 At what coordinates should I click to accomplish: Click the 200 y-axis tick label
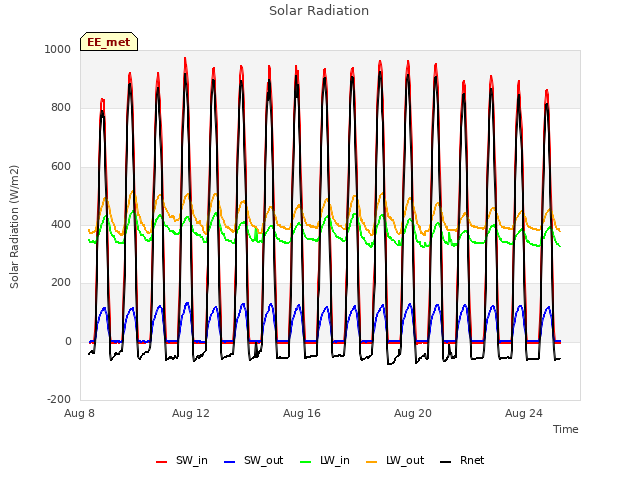pyautogui.click(x=61, y=282)
